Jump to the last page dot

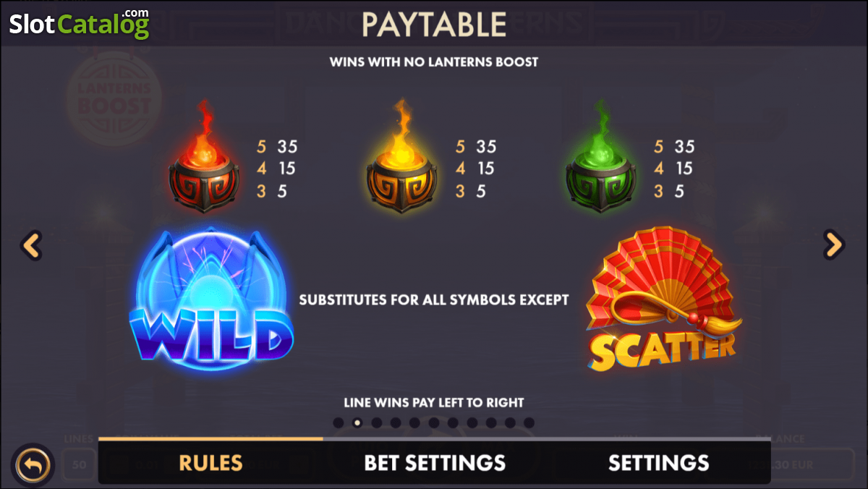529,422
